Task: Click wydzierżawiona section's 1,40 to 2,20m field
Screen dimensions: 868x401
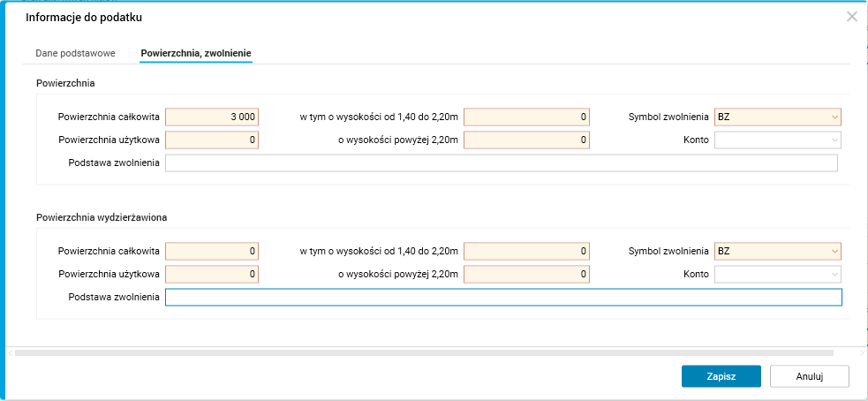Action: (x=526, y=252)
